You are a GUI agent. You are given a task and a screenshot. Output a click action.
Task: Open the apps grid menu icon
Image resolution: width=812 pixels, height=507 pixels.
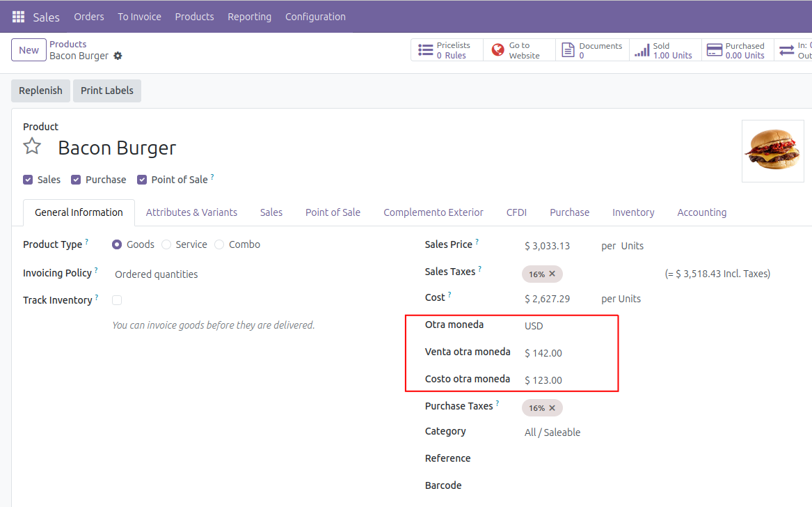point(18,17)
